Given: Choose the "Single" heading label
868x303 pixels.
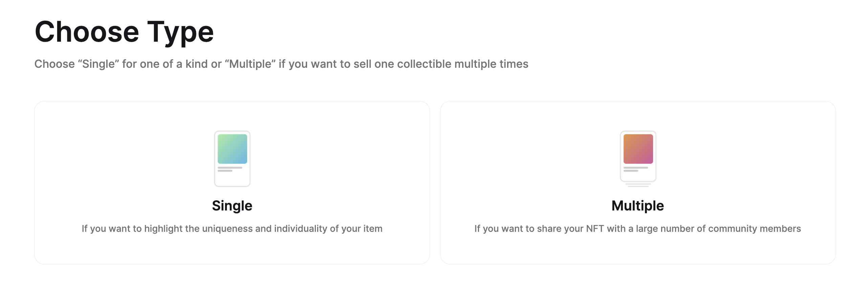Looking at the screenshot, I should (232, 206).
